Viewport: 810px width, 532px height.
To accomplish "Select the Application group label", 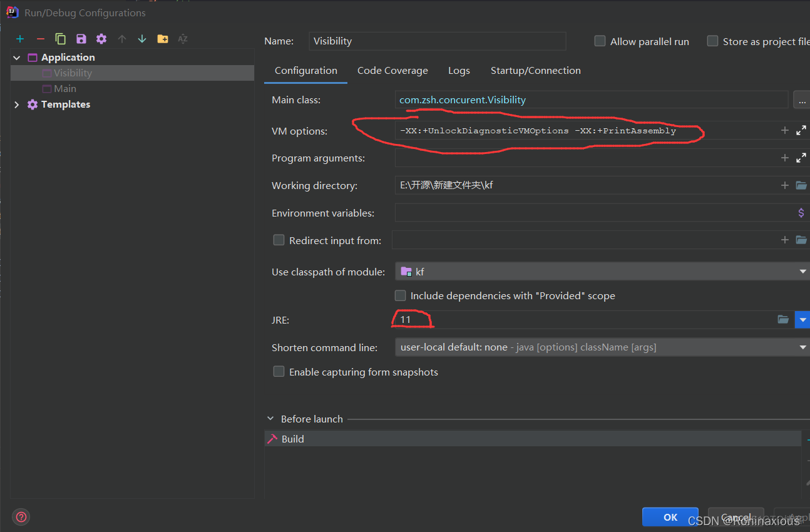I will pos(68,58).
